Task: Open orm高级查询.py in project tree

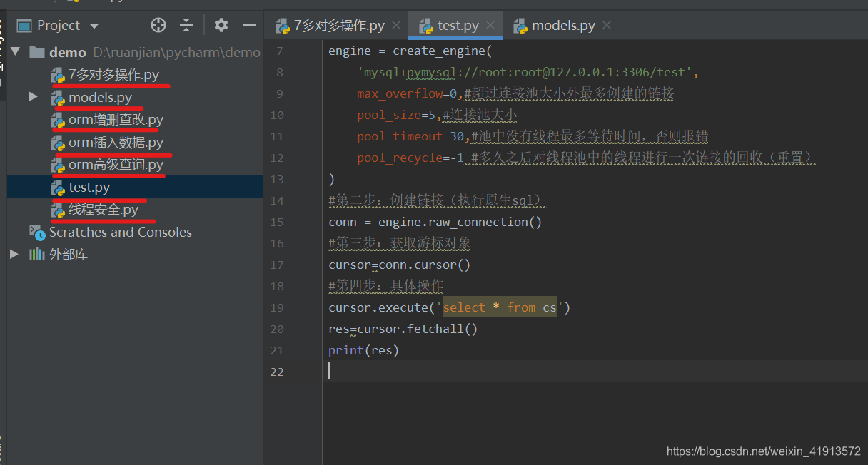Action: [116, 165]
